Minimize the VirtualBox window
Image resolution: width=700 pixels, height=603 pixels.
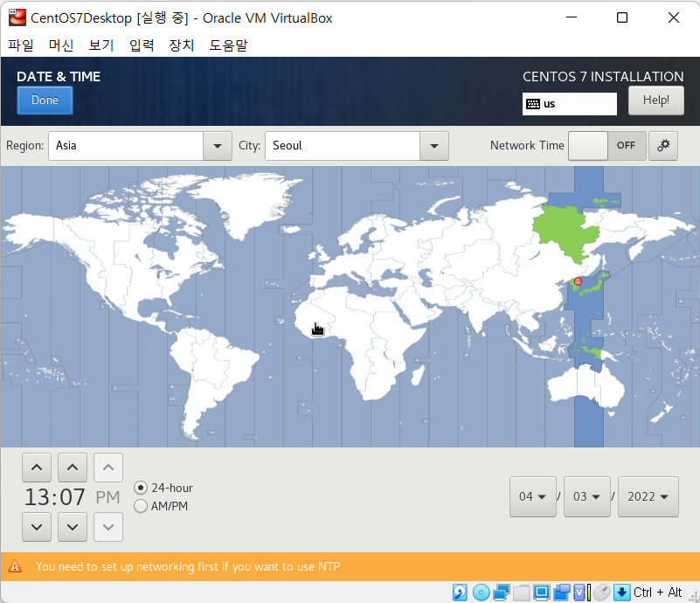coord(572,17)
